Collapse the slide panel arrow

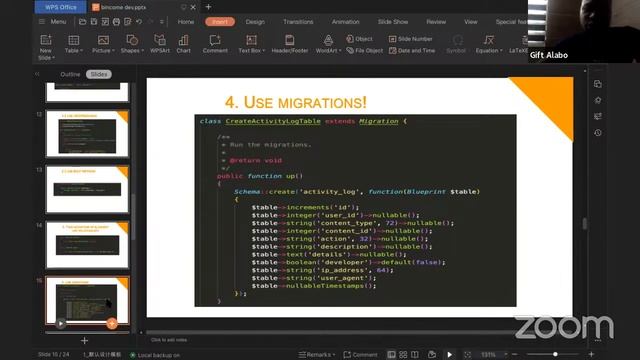[x=37, y=74]
